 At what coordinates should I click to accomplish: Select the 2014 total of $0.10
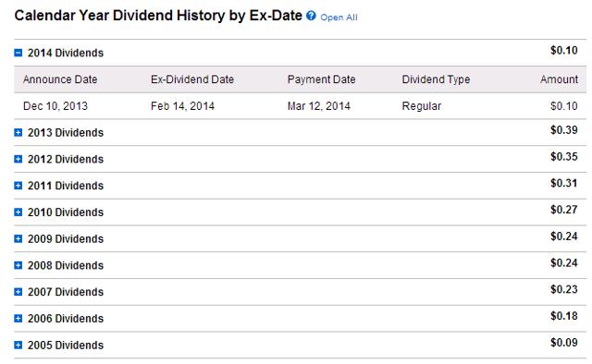pos(563,50)
